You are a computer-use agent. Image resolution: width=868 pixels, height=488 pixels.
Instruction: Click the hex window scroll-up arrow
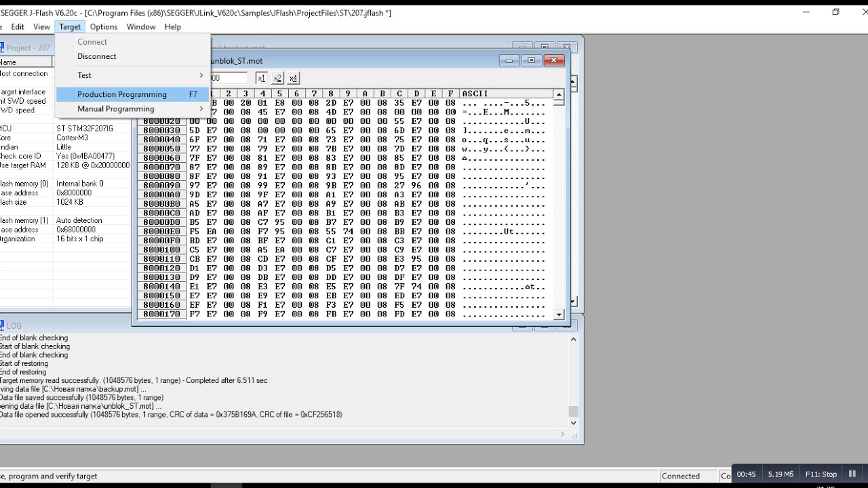(559, 94)
